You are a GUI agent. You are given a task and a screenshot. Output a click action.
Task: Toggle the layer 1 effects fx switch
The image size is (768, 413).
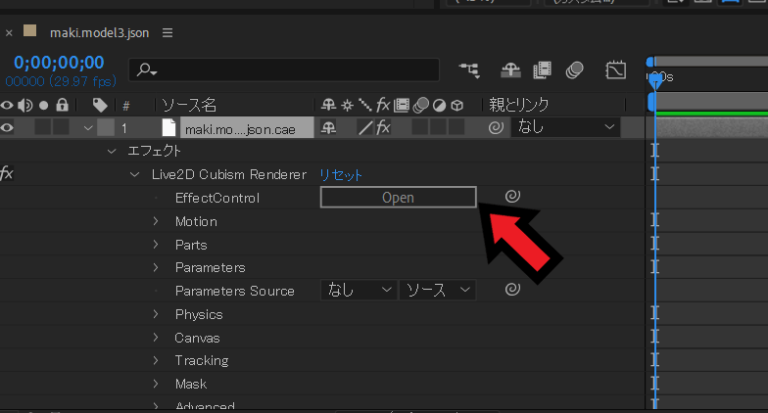pos(383,128)
